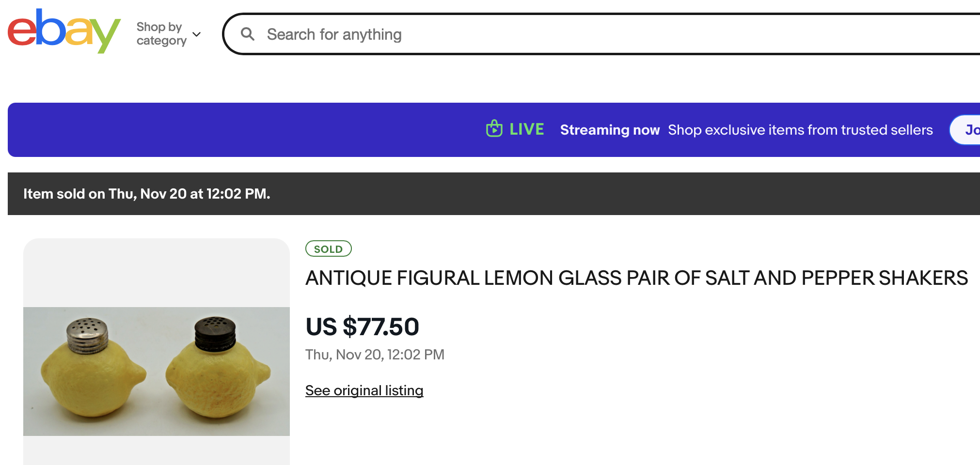Click the green LIVE label
The height and width of the screenshot is (465, 980).
click(x=526, y=129)
